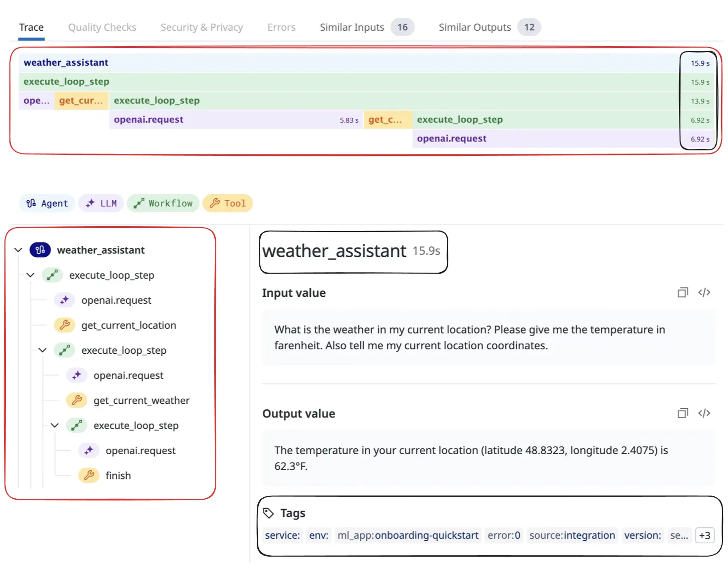Copy the Input value

pos(683,292)
